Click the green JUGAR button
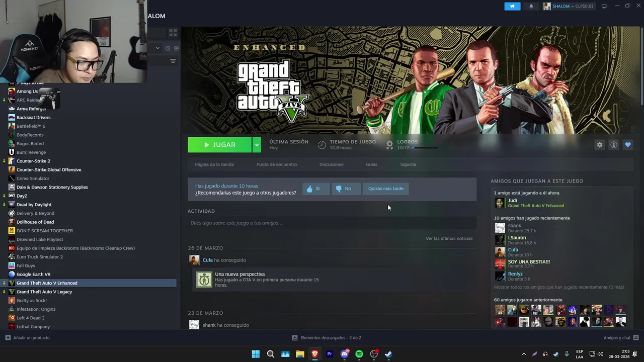 (x=219, y=145)
